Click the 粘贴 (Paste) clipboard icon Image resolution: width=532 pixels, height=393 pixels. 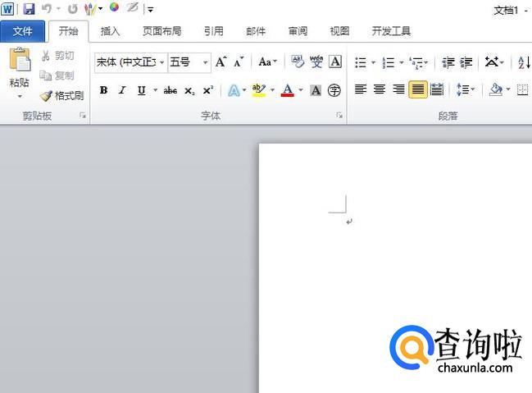(20, 59)
